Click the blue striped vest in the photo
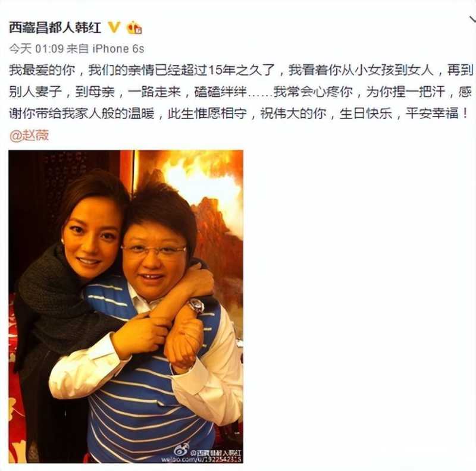This screenshot has width=476, height=471. tap(151, 404)
